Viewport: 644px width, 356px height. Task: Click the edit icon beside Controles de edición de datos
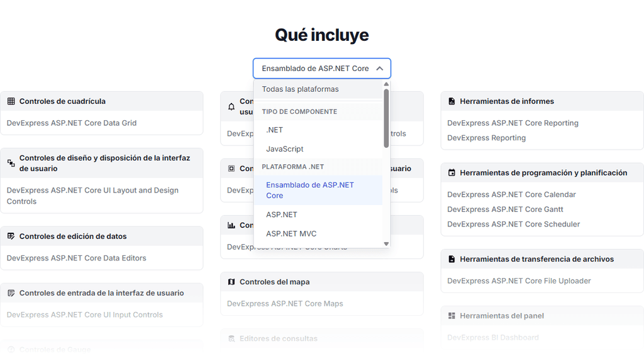(11, 236)
